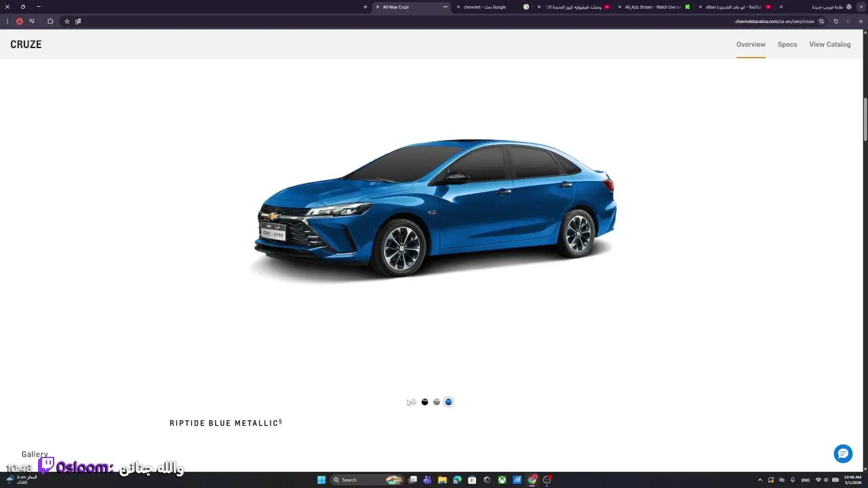Open the chat support bubble
868x488 pixels.
tap(843, 453)
